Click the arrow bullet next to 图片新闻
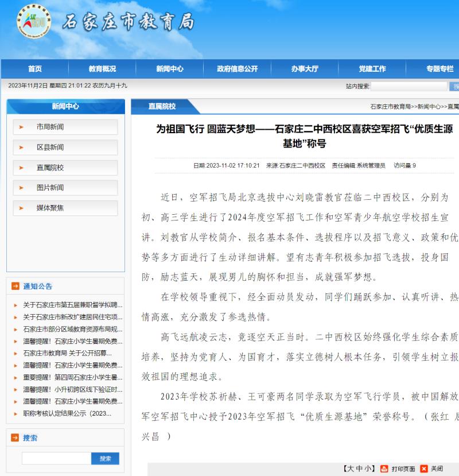The width and height of the screenshot is (459, 476). click(x=21, y=188)
